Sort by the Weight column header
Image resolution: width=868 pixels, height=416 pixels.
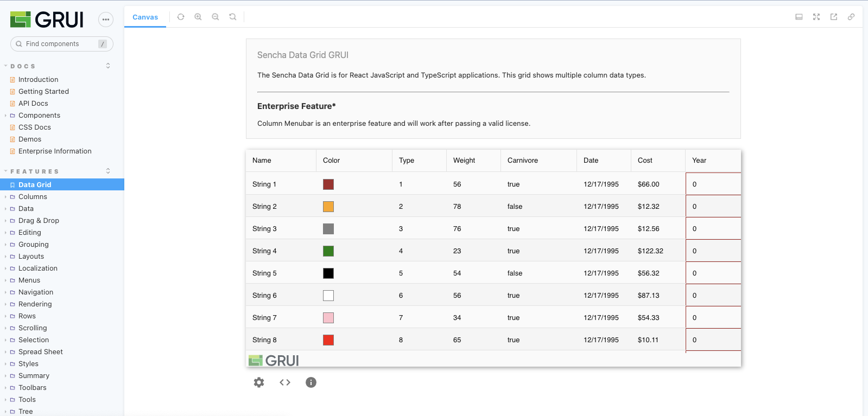click(474, 161)
